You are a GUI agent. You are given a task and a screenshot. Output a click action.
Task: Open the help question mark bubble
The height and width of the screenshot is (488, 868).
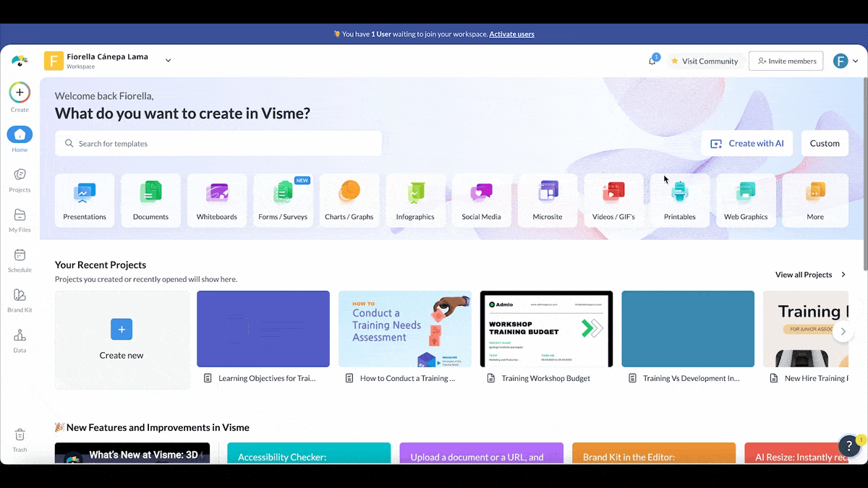tap(849, 446)
